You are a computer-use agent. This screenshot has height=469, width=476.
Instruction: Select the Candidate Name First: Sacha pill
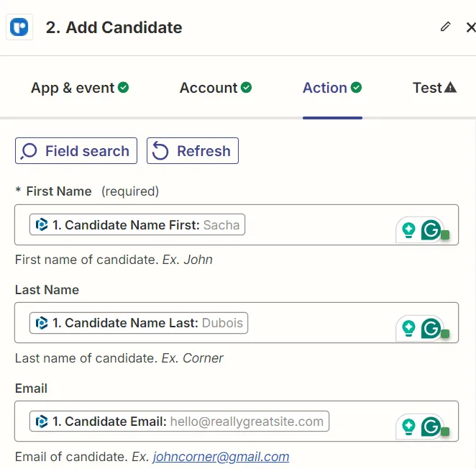(x=137, y=225)
